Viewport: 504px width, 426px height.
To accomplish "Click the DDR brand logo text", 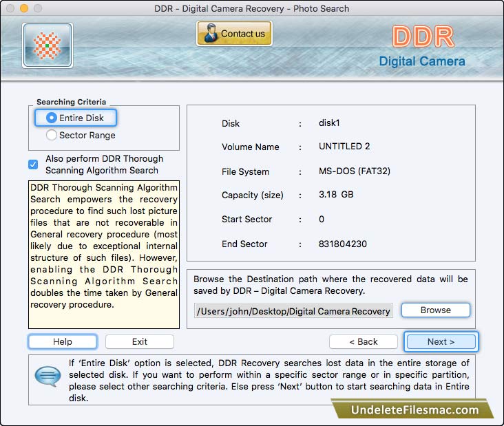I will (x=423, y=36).
